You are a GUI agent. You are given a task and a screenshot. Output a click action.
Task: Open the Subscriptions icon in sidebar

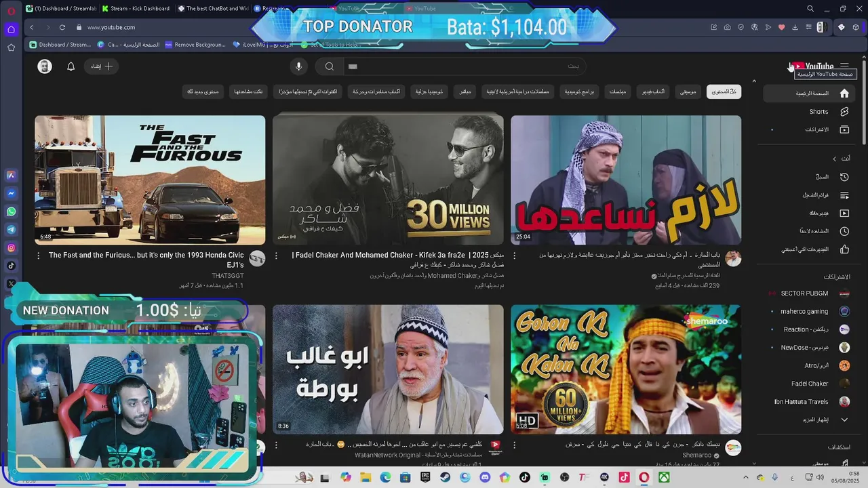click(x=844, y=129)
